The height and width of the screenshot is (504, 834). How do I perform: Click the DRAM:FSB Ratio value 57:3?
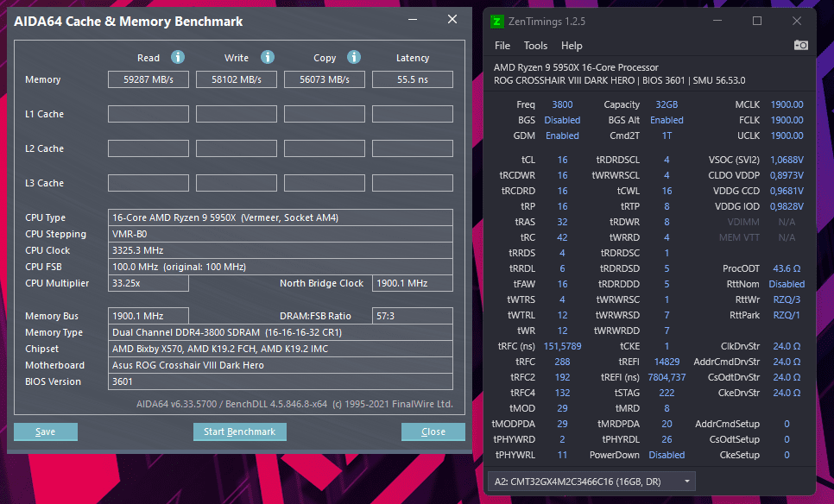413,316
